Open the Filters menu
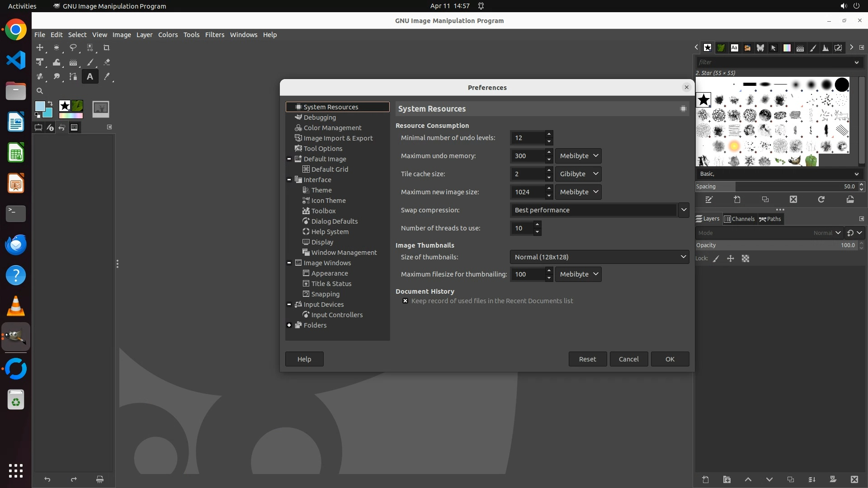The width and height of the screenshot is (868, 488). (214, 35)
